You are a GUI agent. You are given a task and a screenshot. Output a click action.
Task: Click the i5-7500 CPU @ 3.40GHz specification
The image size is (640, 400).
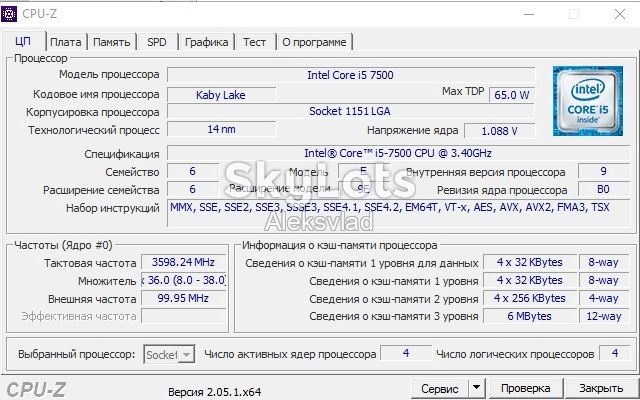pos(398,153)
